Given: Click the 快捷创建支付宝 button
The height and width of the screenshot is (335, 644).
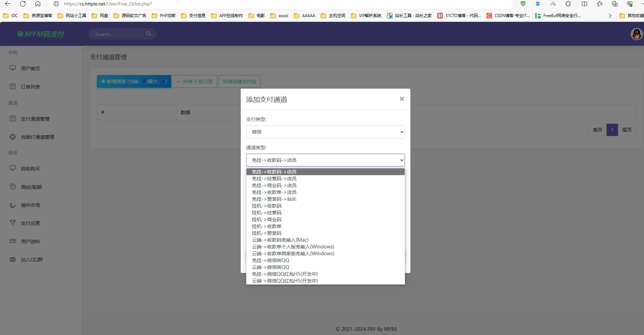Looking at the screenshot, I should click(239, 81).
